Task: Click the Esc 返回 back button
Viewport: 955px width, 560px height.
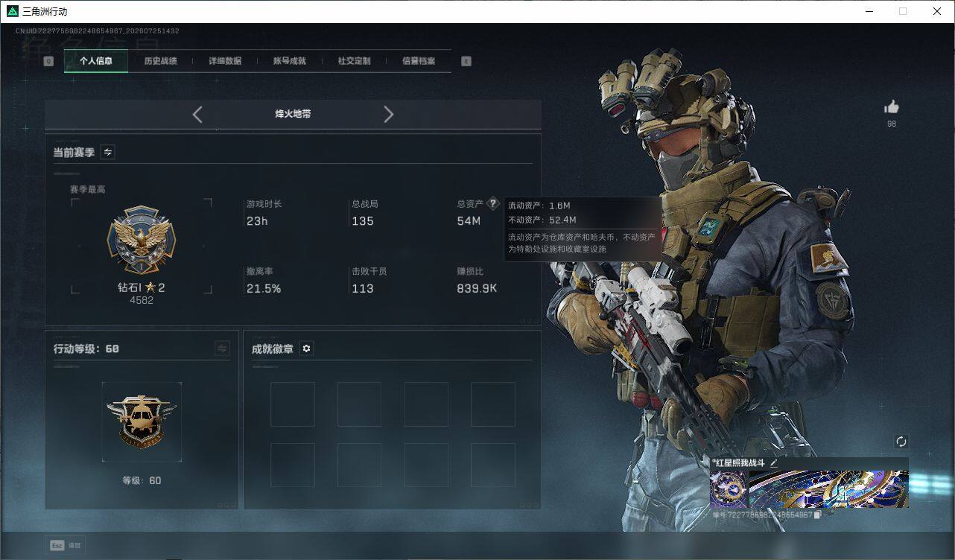Action: [x=66, y=545]
